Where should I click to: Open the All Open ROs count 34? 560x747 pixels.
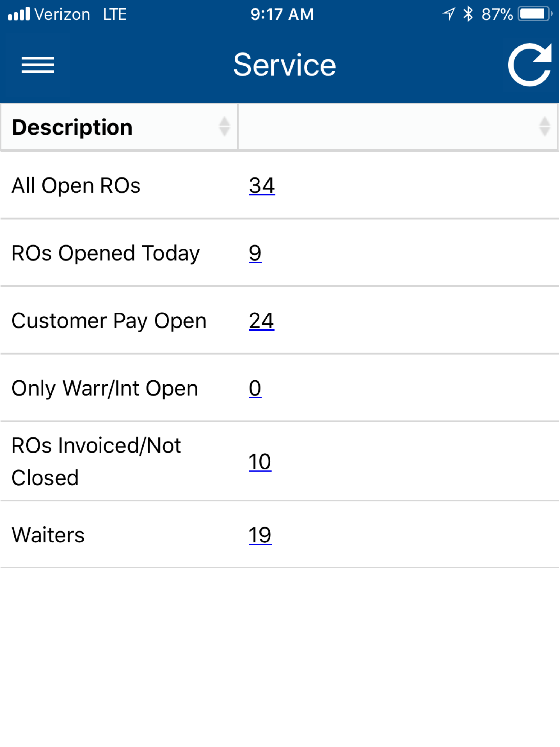(262, 186)
